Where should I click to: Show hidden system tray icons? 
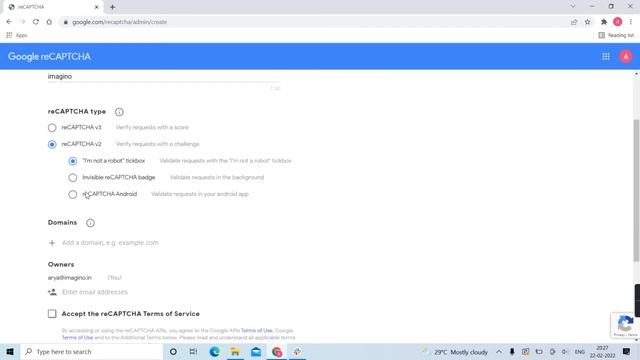499,351
